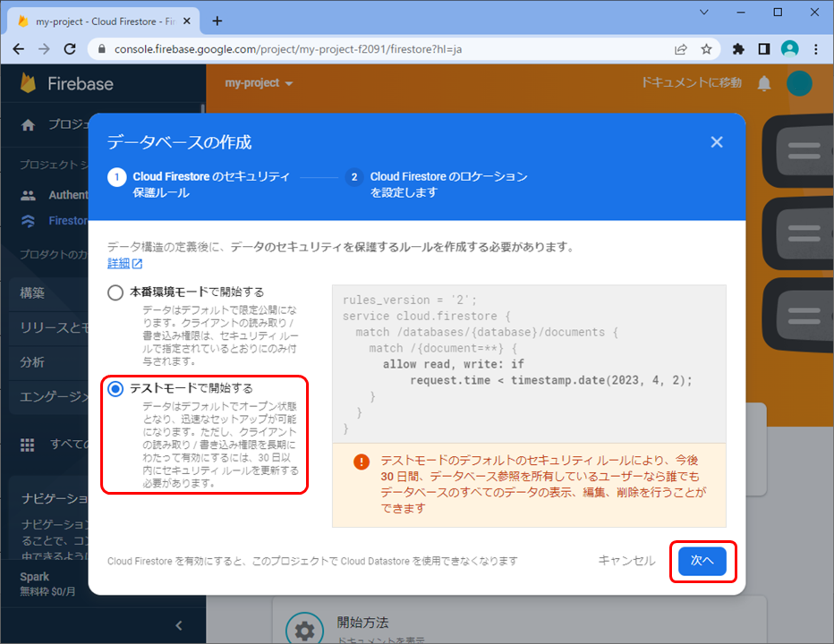Click the browser back arrow

pyautogui.click(x=18, y=49)
